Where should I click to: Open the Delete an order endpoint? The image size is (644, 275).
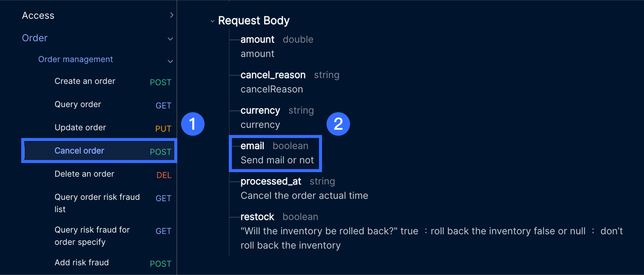tap(84, 174)
